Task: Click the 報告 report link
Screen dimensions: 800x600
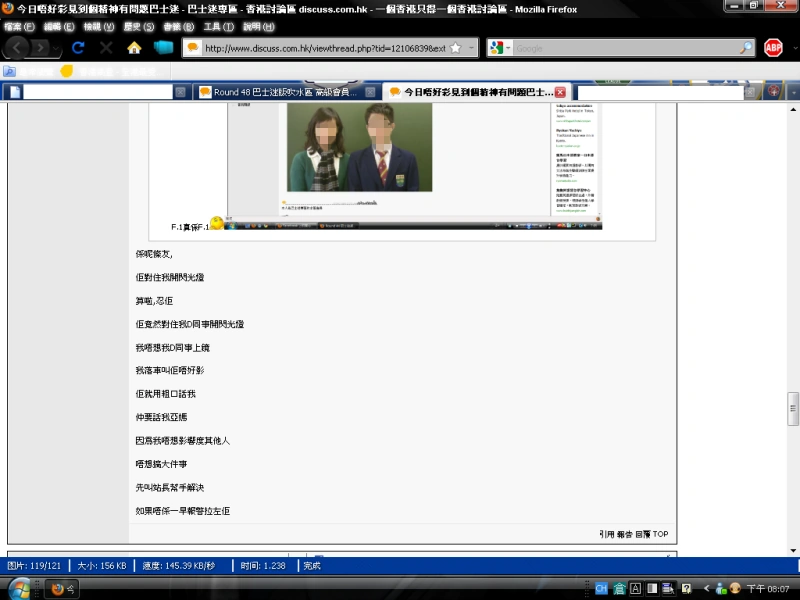Action: (624, 534)
